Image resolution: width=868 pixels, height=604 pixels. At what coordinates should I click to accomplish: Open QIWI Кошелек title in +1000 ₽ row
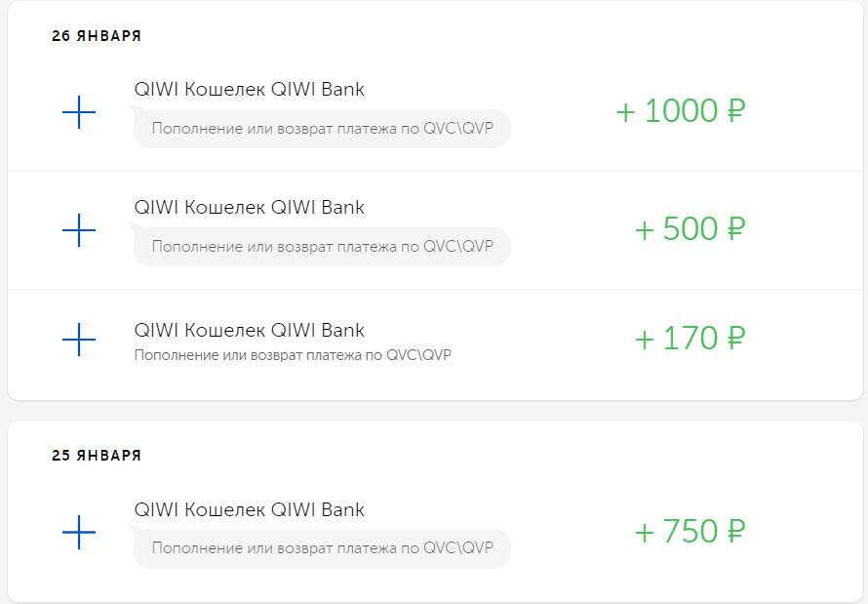coord(249,90)
